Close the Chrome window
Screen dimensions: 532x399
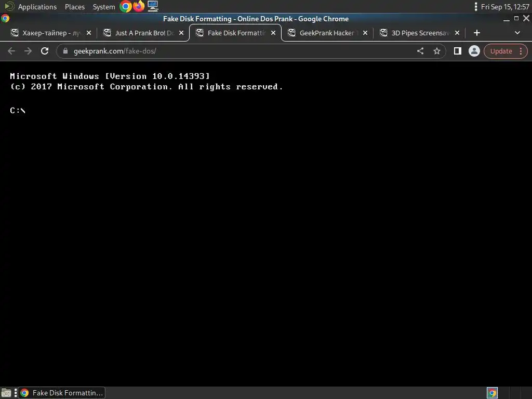tap(526, 18)
